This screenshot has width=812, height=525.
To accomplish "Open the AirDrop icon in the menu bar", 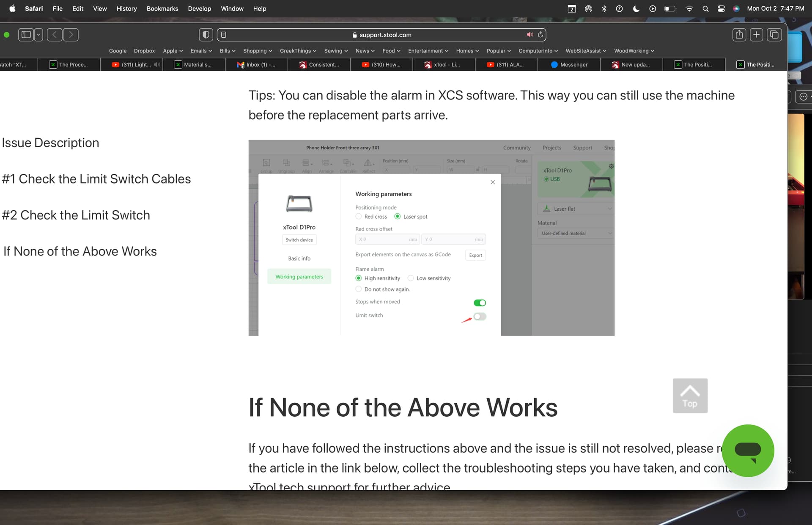I will coord(588,8).
